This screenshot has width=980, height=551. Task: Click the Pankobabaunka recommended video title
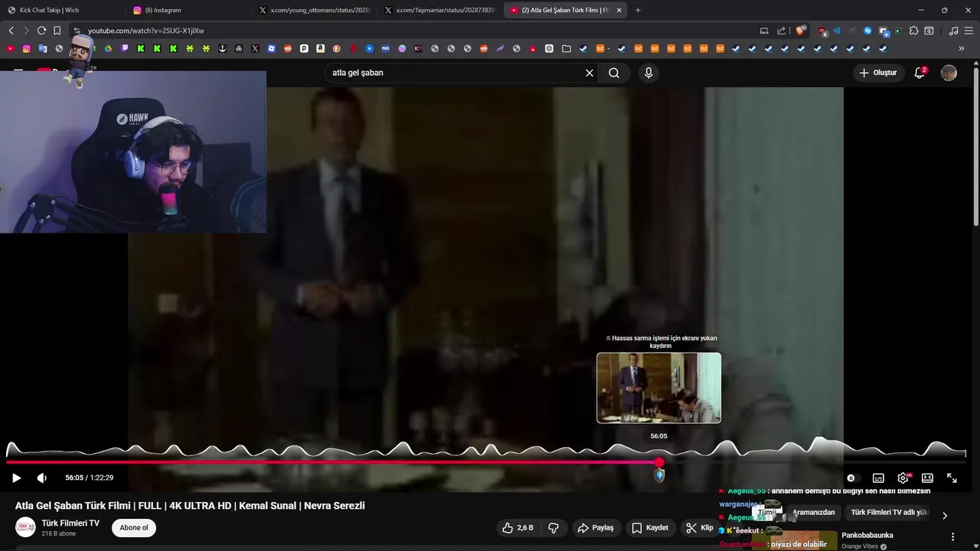[867, 535]
